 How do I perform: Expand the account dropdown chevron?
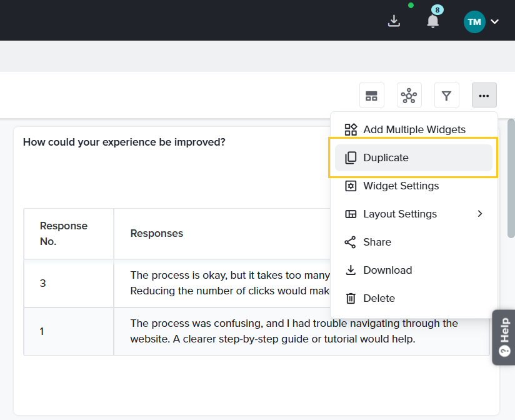tap(494, 22)
